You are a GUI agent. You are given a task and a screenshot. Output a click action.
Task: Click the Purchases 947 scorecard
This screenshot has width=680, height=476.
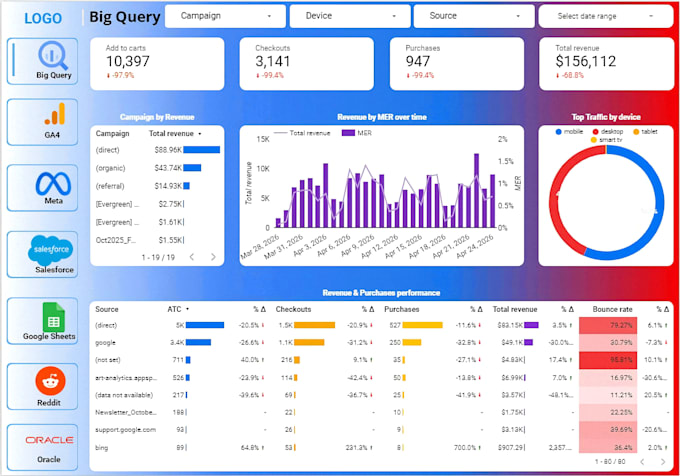[457, 64]
